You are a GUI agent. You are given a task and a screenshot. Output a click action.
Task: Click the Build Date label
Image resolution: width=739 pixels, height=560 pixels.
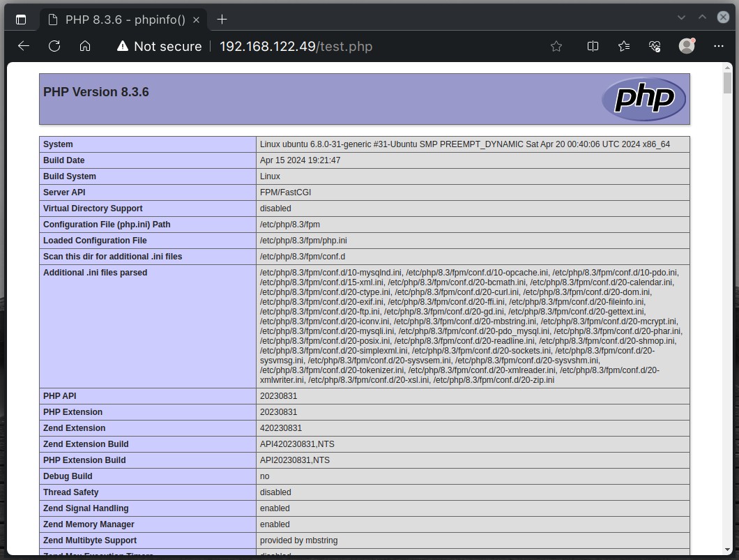[x=63, y=160]
